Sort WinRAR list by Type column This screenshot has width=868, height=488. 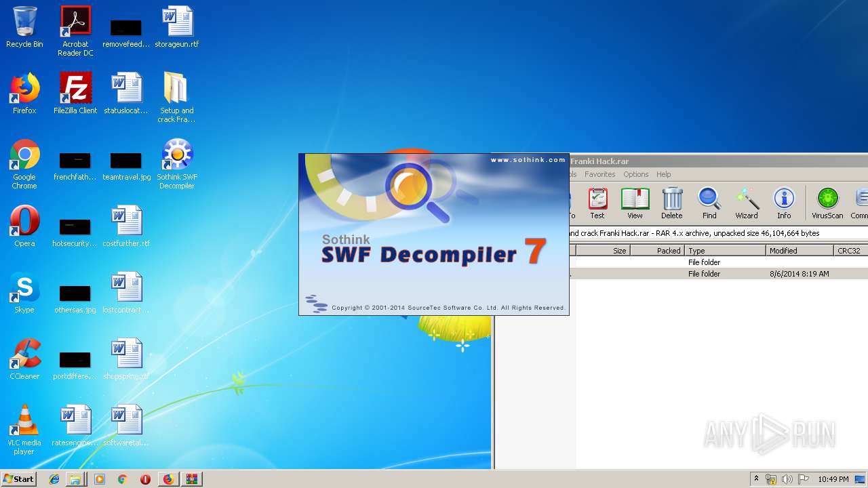coord(725,251)
